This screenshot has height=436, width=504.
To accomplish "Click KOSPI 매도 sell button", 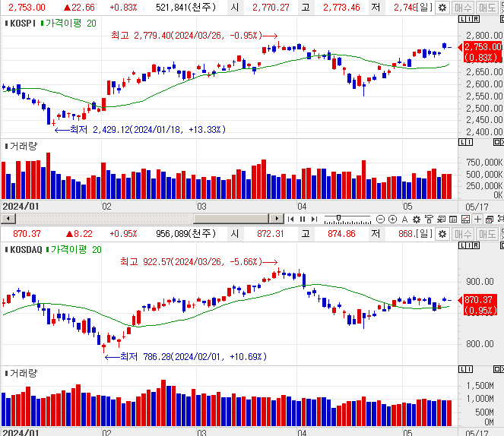I will click(487, 8).
